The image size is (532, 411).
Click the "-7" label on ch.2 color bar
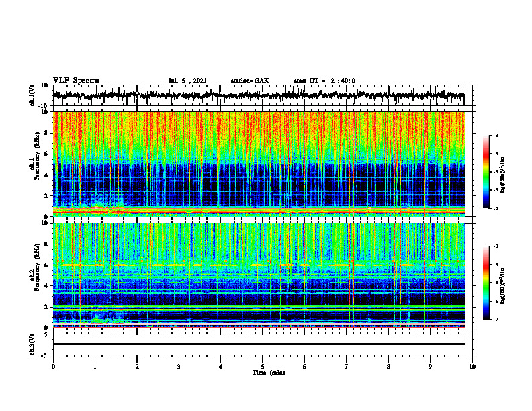(x=496, y=320)
